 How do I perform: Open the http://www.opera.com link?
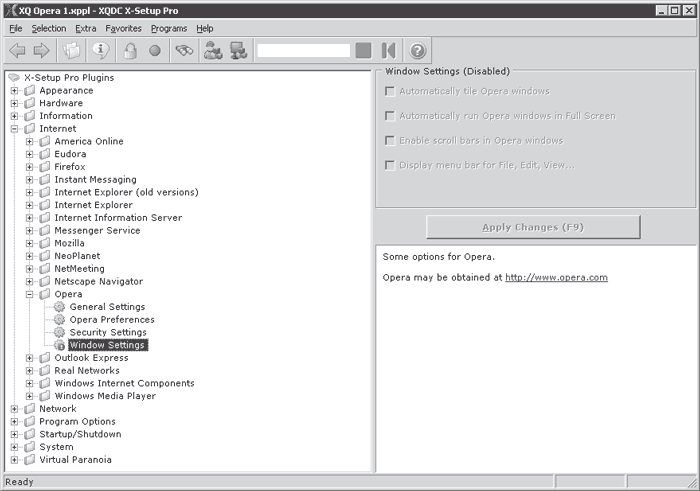556,277
